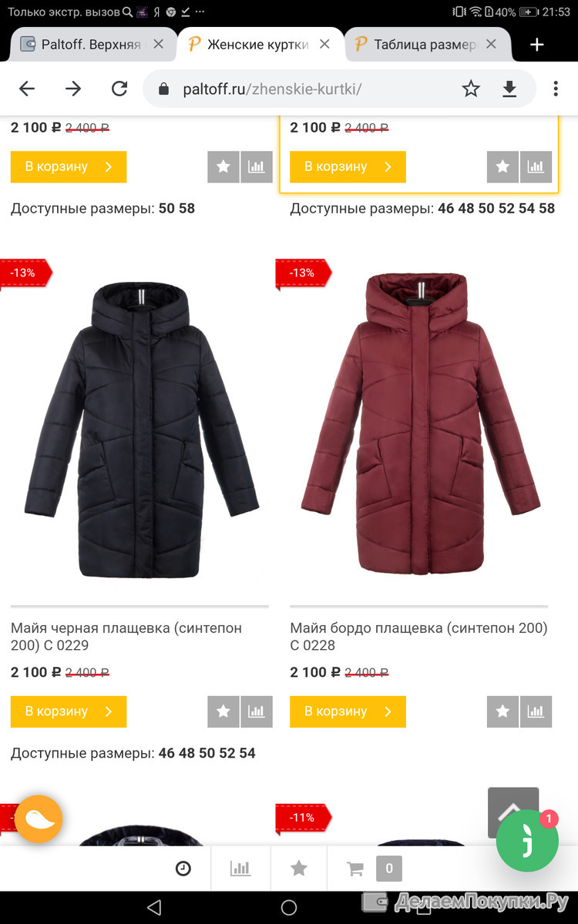Open Майя бордо плащевка product link
Viewport: 578px width, 924px height.
point(418,637)
